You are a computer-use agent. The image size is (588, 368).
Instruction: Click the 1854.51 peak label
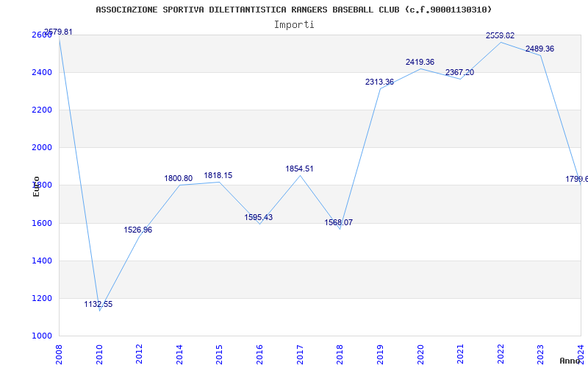[x=299, y=169]
